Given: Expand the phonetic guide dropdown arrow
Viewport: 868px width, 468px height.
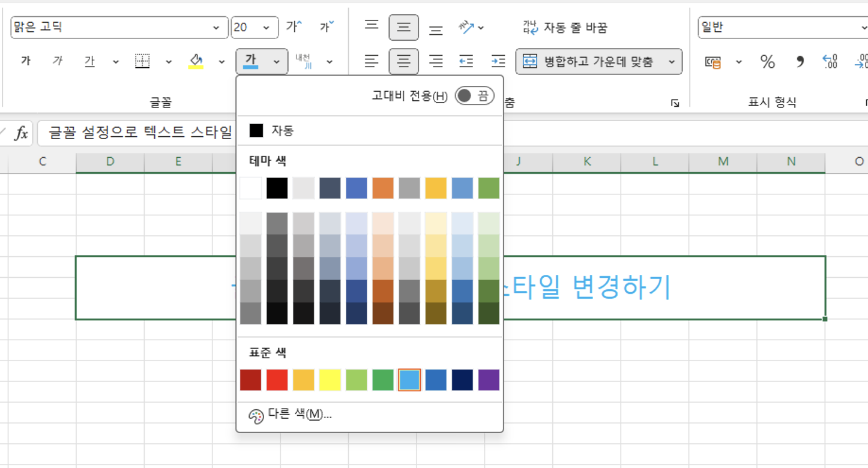Looking at the screenshot, I should tap(330, 61).
